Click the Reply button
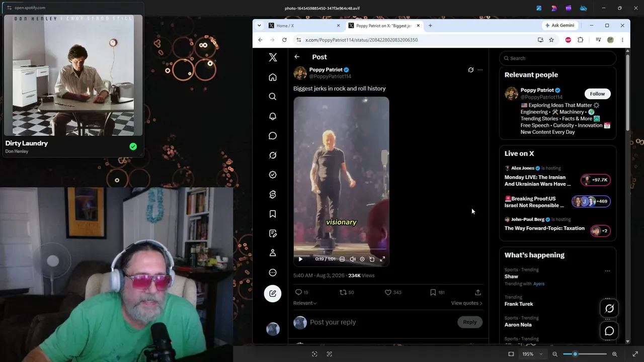 (470, 322)
